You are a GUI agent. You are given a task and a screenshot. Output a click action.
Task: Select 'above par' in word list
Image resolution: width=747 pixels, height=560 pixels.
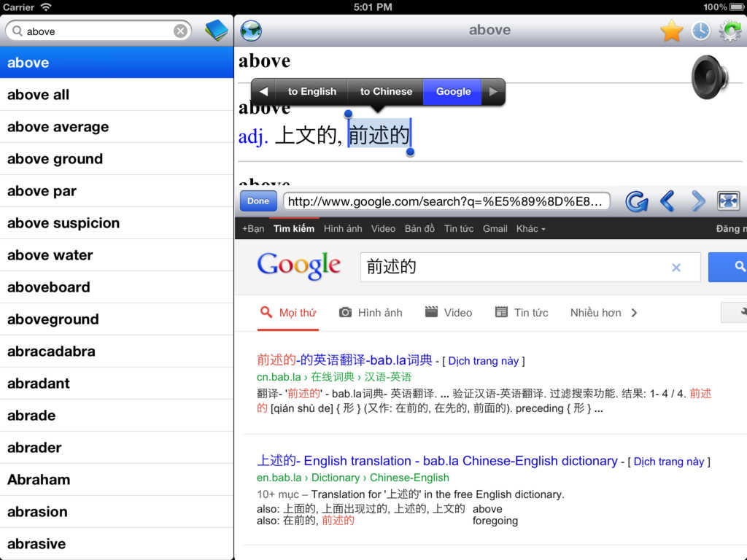coord(117,190)
